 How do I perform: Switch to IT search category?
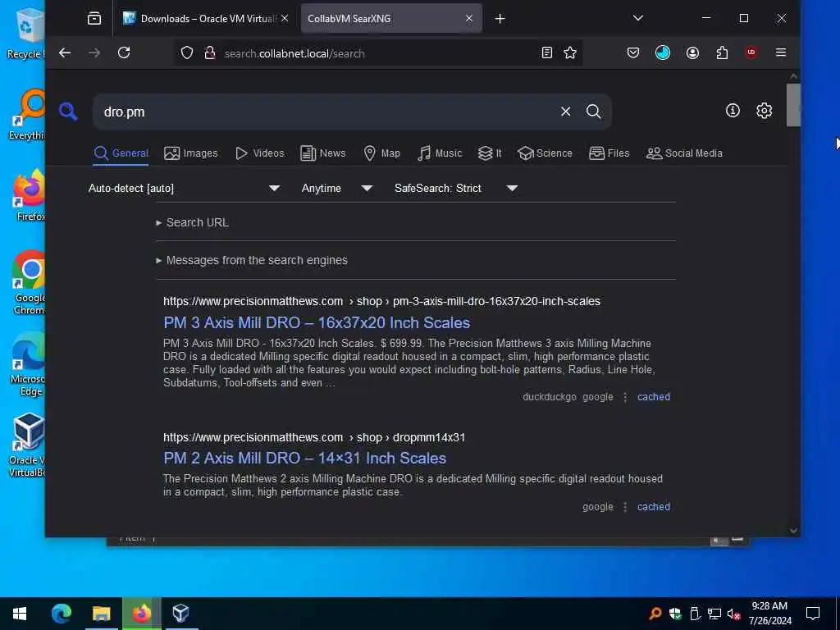tap(490, 153)
